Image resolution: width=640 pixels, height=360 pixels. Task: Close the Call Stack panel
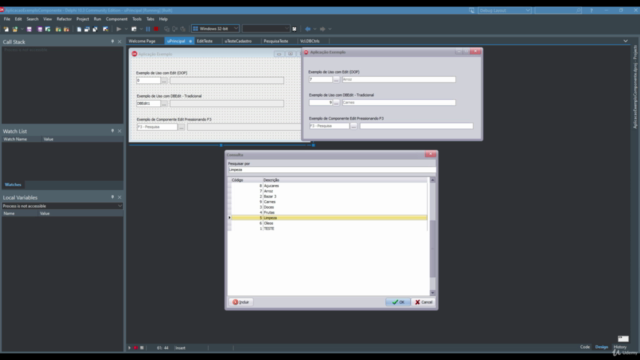(x=120, y=42)
